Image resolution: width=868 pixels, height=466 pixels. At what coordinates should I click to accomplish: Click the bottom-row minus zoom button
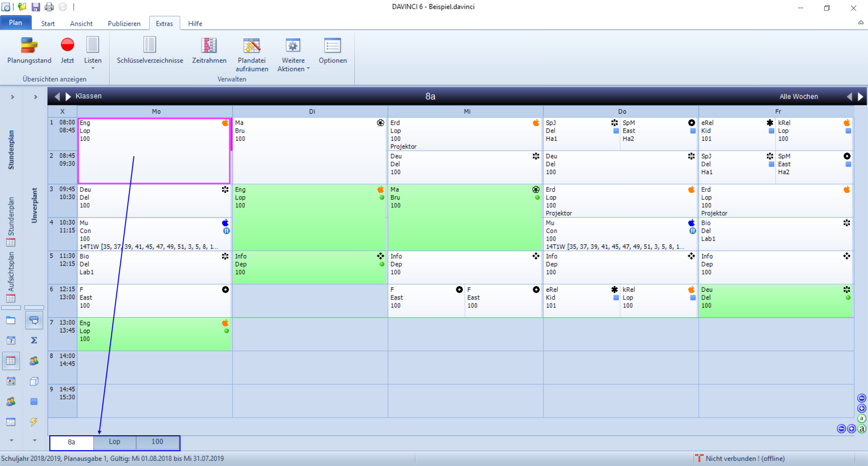(x=841, y=428)
